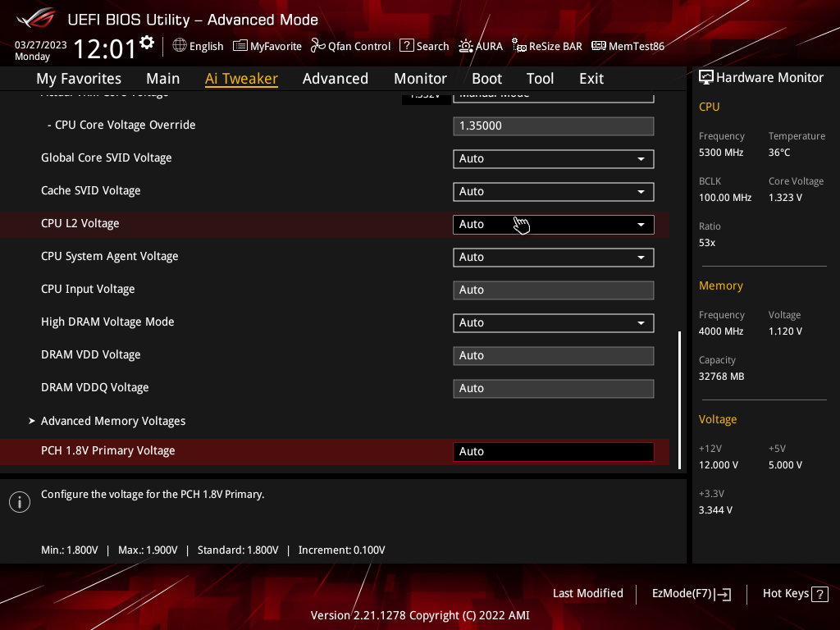Click the 12:01 clock display

pyautogui.click(x=104, y=49)
